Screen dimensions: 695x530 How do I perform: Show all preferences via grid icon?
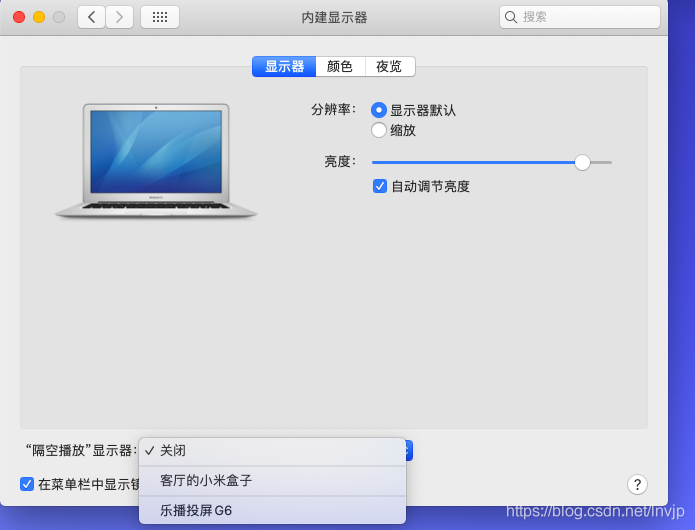160,17
